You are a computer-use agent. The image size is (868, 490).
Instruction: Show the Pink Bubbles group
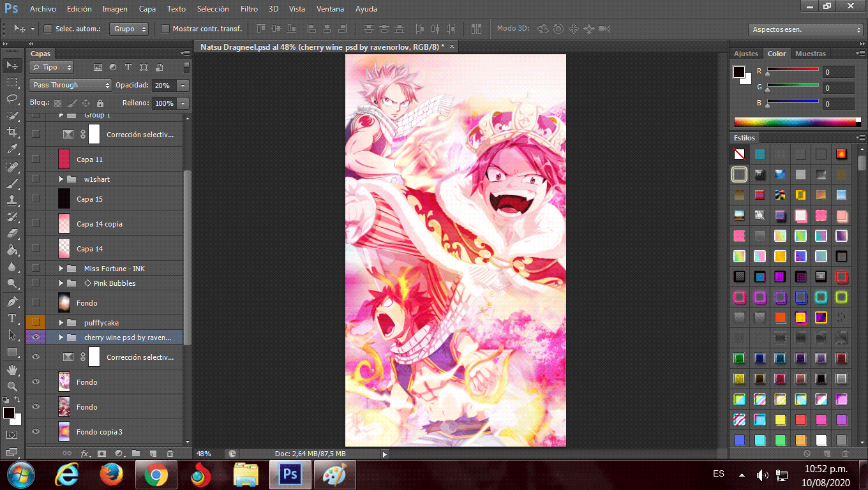pyautogui.click(x=36, y=283)
